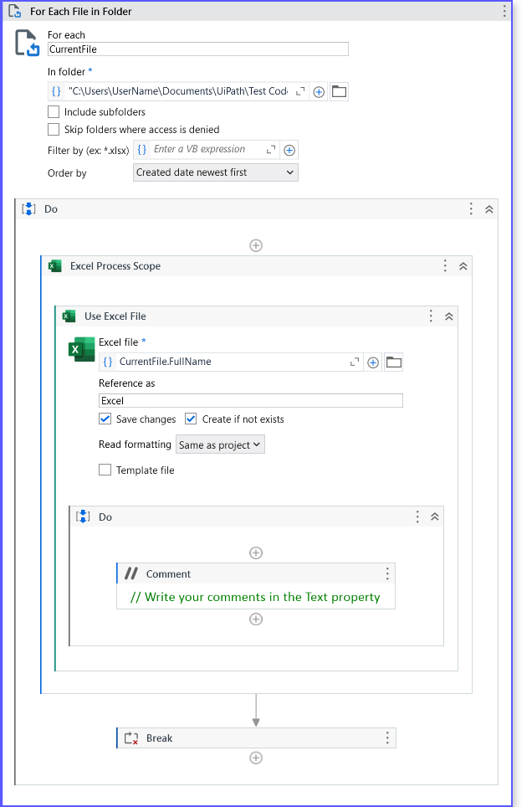
Task: Toggle Create if not exists checkbox
Action: (191, 419)
